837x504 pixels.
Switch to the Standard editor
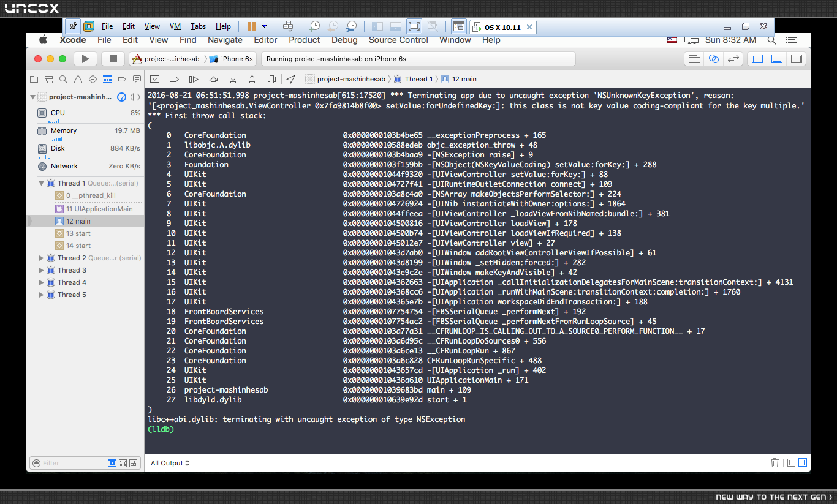pos(694,59)
